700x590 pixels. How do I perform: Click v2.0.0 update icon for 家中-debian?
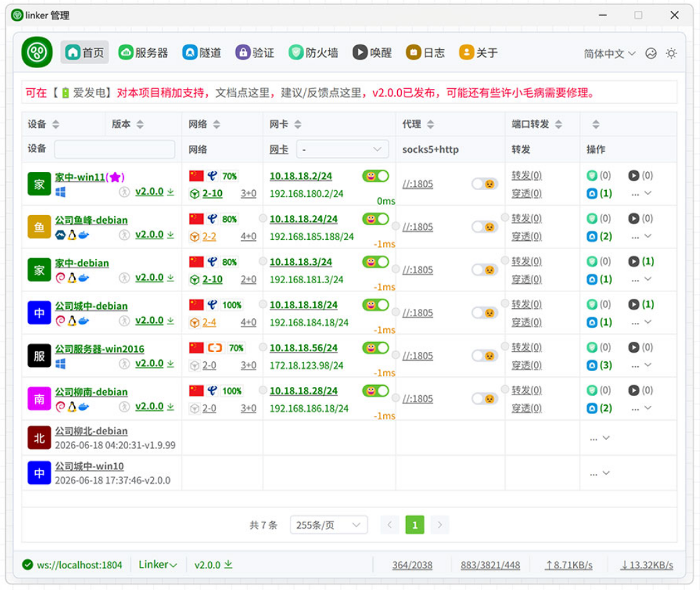[x=171, y=278]
